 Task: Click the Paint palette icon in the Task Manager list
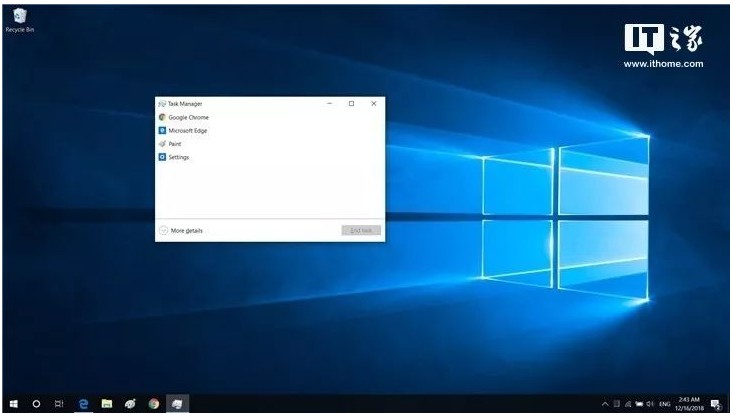[162, 144]
